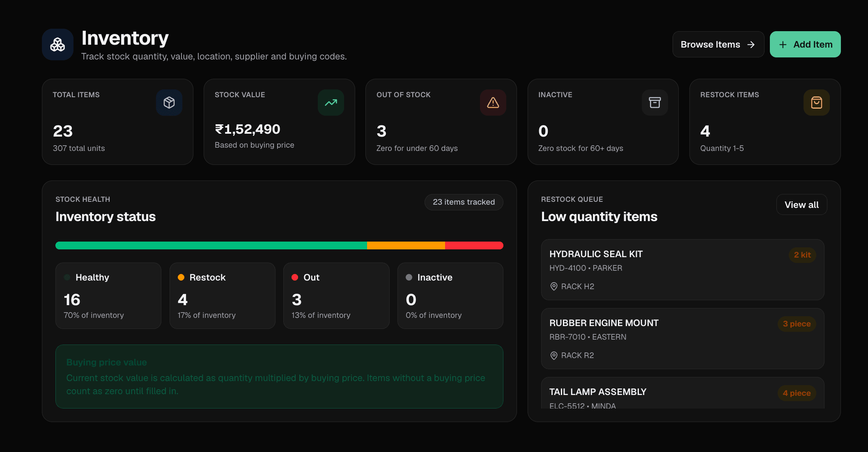
Task: Click the RACK R2 location text
Action: pos(578,355)
